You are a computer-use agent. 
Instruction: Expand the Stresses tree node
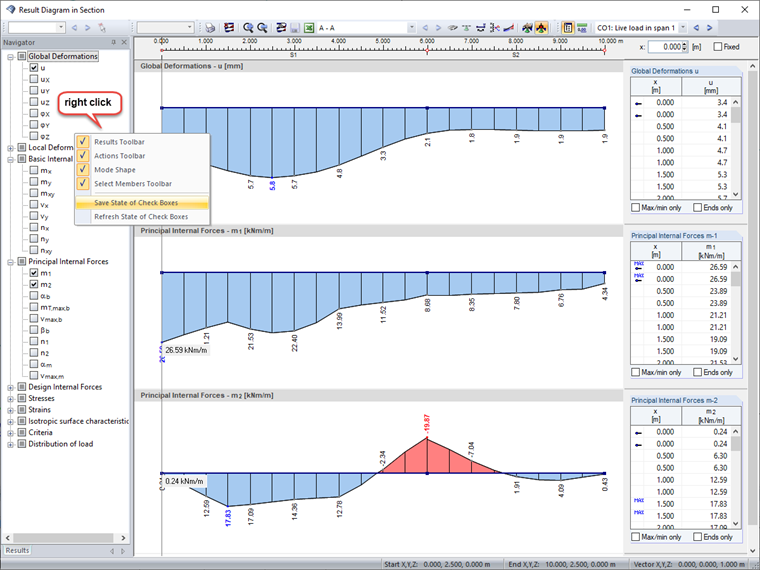tap(10, 399)
